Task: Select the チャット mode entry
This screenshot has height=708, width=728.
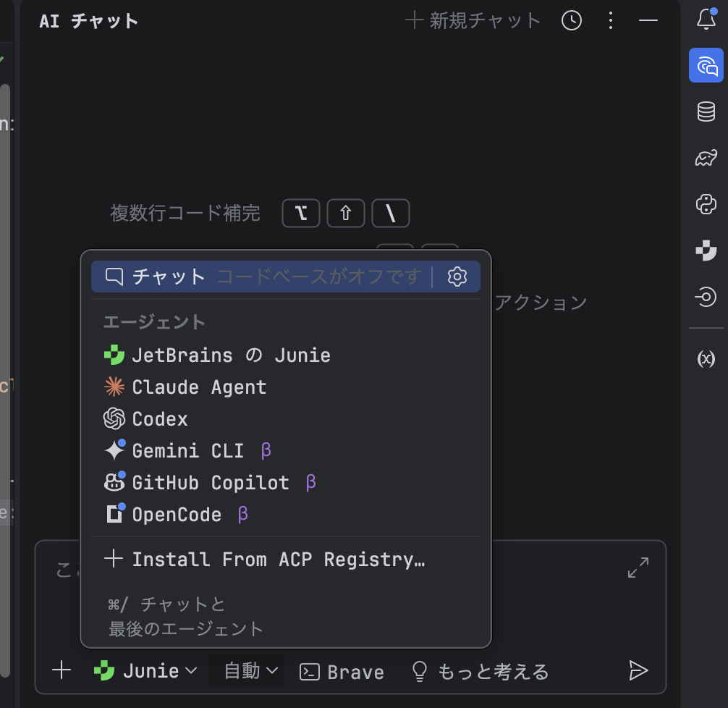Action: (169, 277)
